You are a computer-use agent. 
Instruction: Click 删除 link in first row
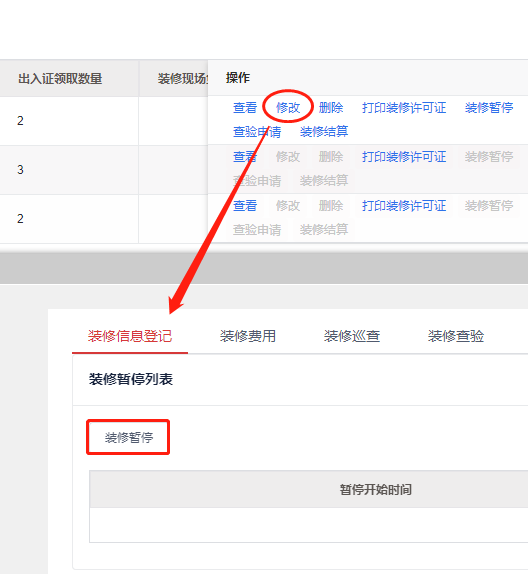331,108
